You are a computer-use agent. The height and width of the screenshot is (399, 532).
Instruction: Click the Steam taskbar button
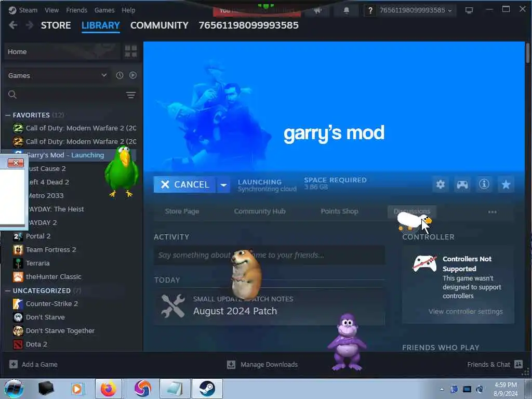tap(207, 389)
